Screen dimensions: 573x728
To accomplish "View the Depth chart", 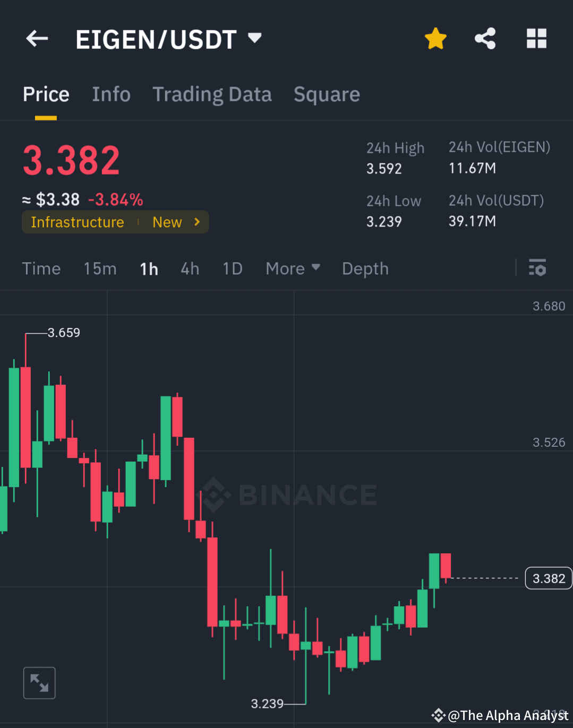I will point(365,268).
